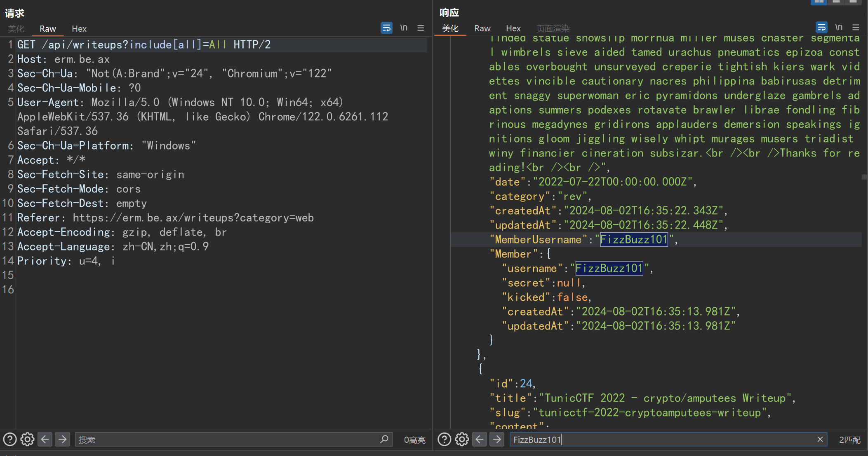Open help for request search bar
The height and width of the screenshot is (456, 868).
click(10, 440)
